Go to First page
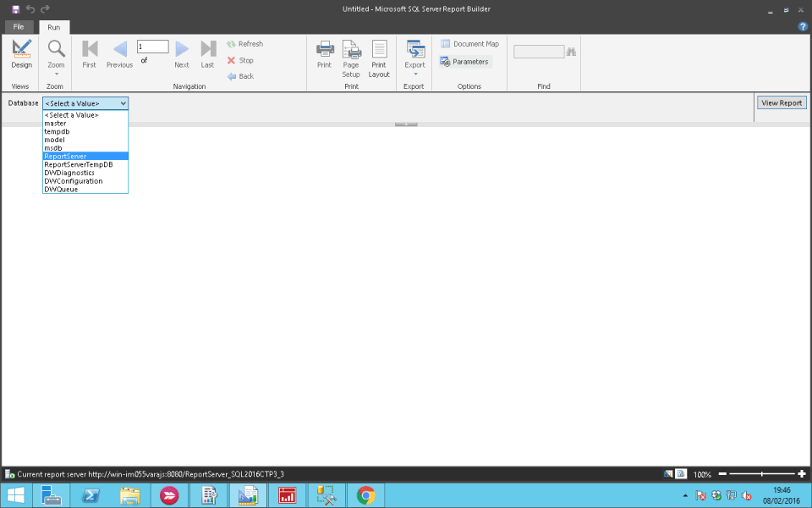The height and width of the screenshot is (508, 812). coord(89,54)
